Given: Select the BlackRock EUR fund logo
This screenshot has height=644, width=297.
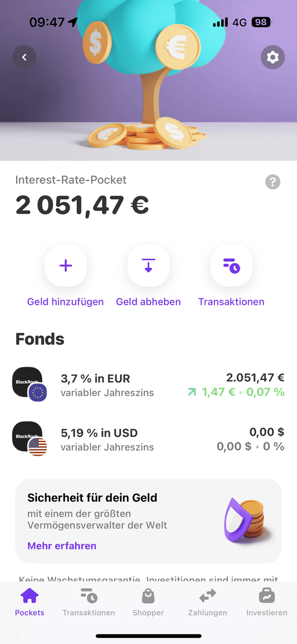Looking at the screenshot, I should pyautogui.click(x=29, y=384).
